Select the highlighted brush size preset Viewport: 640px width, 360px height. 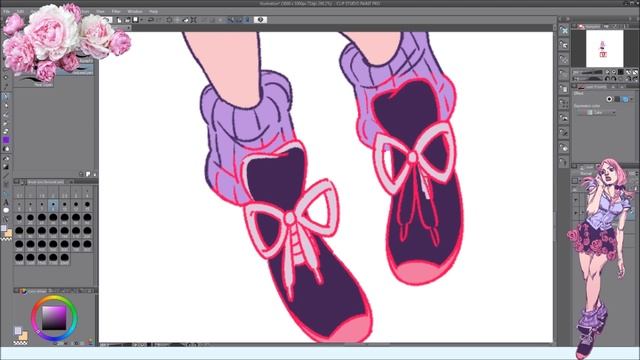coord(53,204)
